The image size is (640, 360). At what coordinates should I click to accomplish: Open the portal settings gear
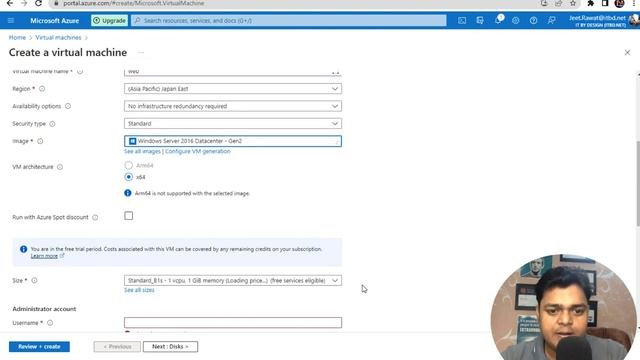(516, 20)
